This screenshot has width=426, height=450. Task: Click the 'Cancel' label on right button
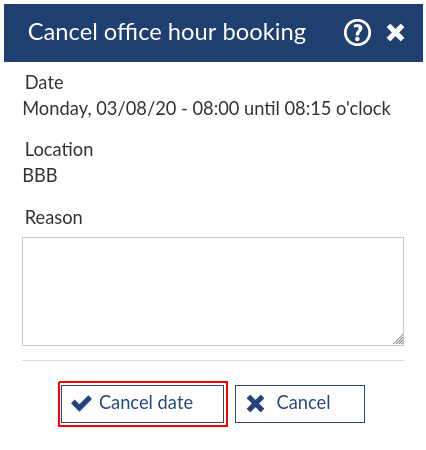[x=303, y=403]
